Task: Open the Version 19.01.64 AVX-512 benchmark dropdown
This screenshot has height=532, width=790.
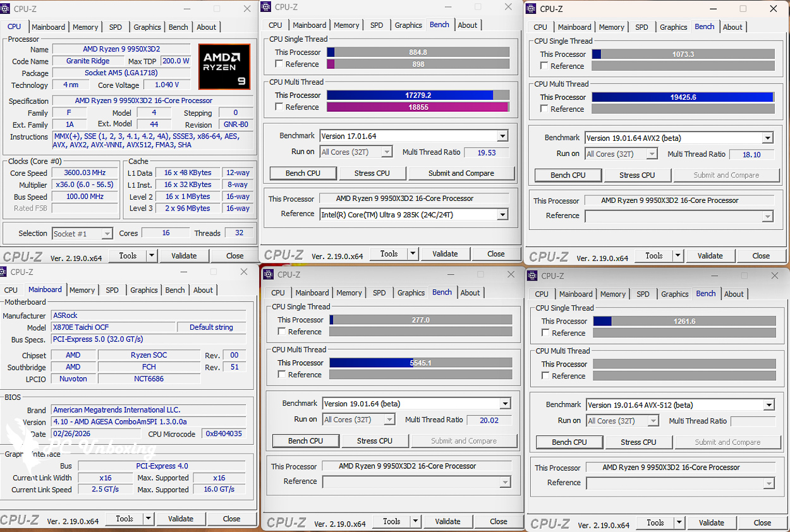Action: 769,406
